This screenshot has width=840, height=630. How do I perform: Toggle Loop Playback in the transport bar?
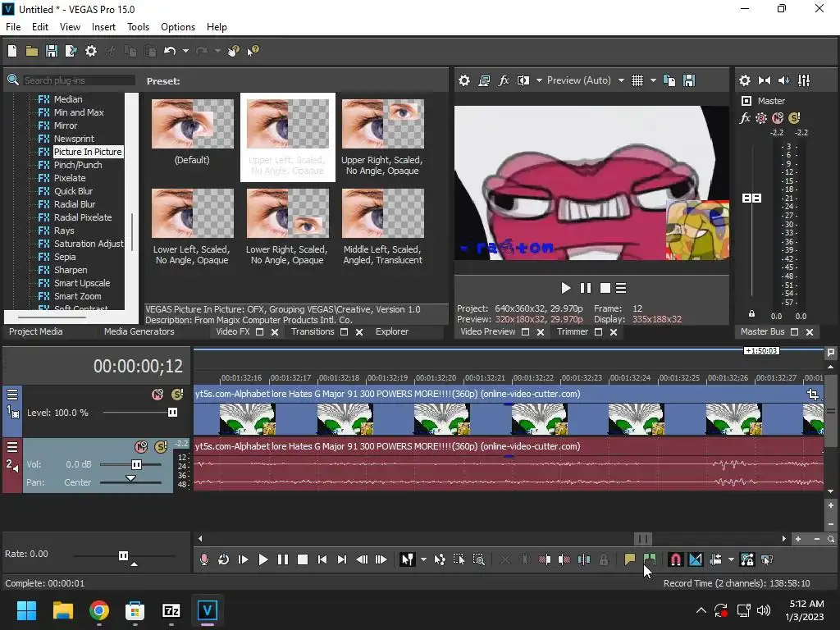223,559
